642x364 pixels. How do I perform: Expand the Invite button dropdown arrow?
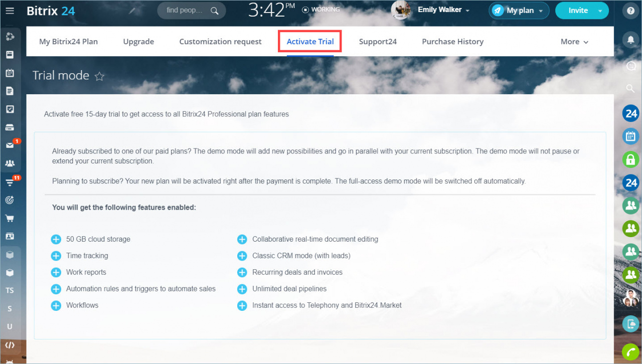click(600, 11)
